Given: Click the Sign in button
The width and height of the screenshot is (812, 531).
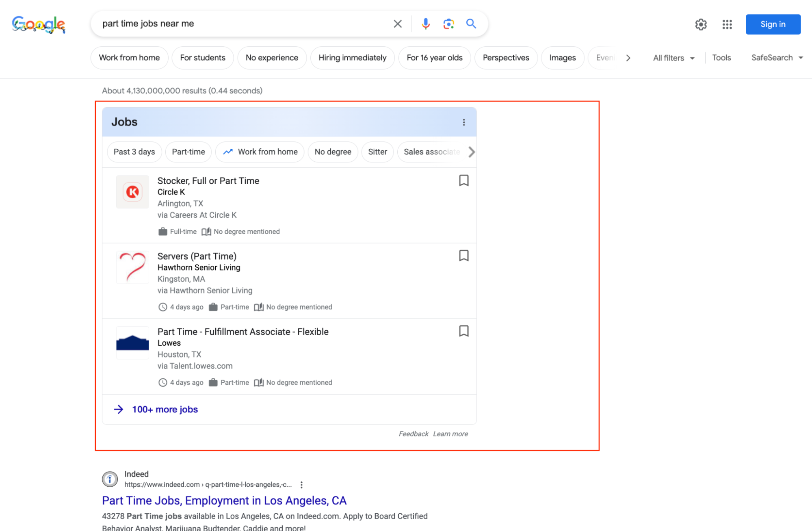Looking at the screenshot, I should [773, 24].
